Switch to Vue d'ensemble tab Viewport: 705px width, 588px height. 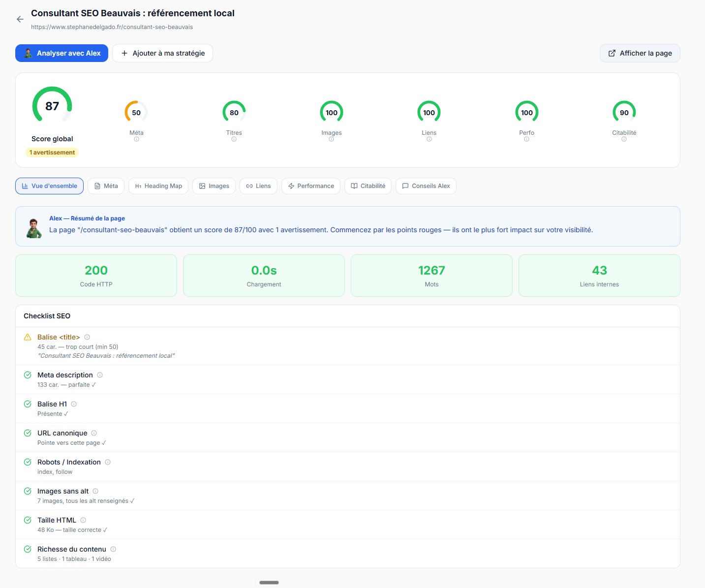click(49, 186)
